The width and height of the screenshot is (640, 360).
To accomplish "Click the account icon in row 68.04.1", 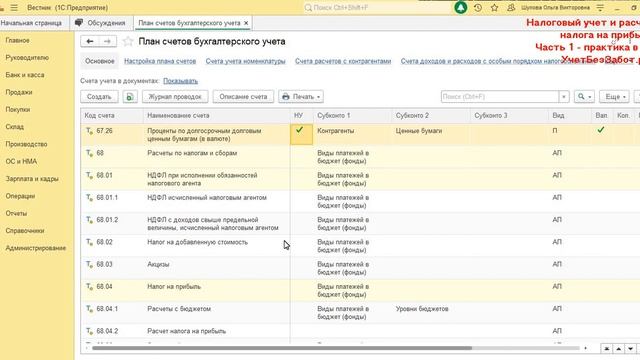I will [89, 309].
